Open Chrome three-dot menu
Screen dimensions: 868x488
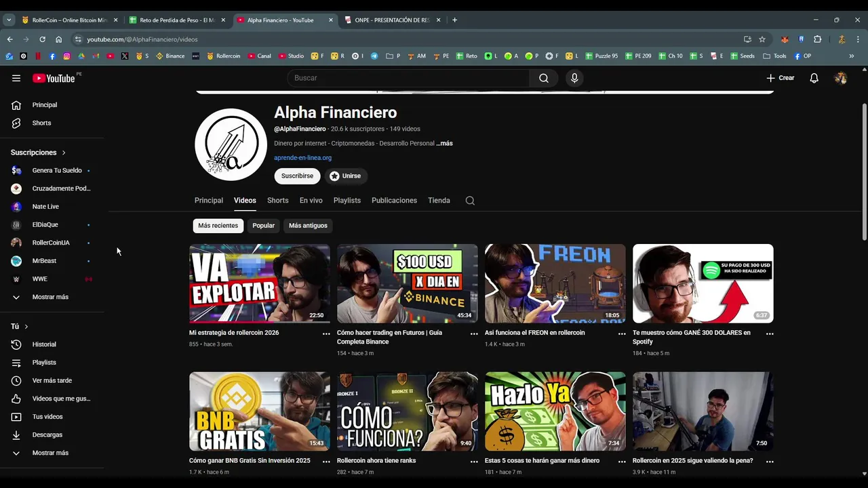tap(858, 39)
